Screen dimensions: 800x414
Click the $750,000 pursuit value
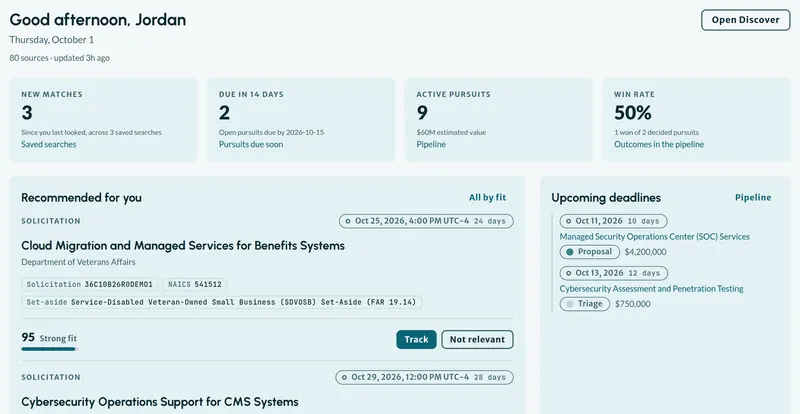633,304
